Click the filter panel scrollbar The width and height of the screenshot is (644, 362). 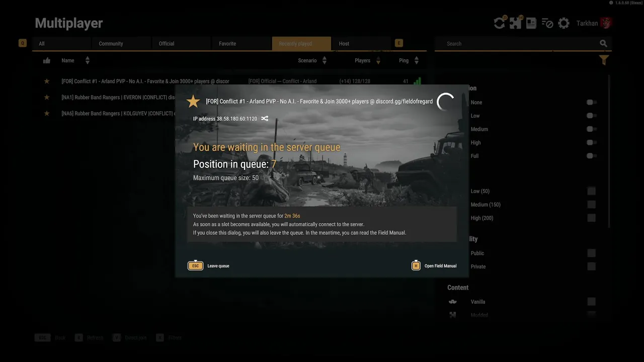pos(609,151)
